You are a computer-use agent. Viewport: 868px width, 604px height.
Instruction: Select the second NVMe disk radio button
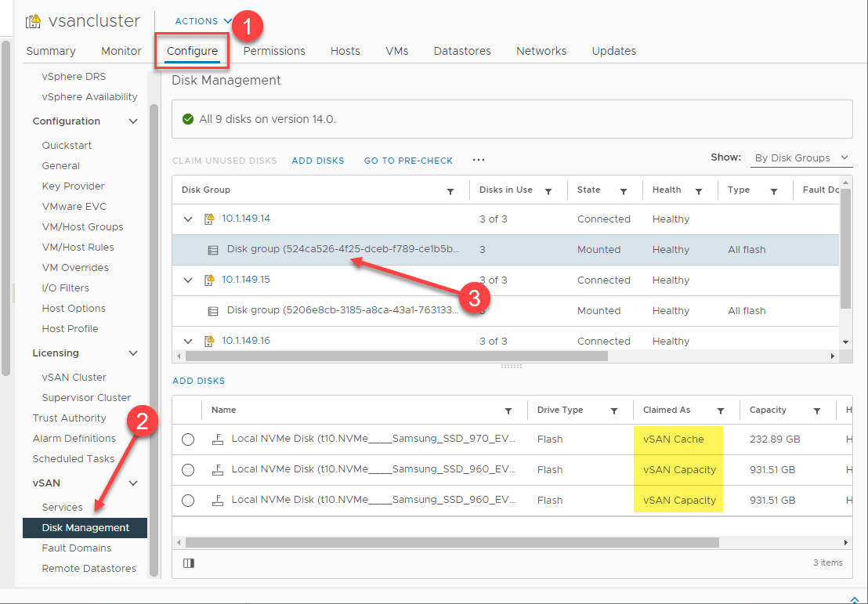188,470
